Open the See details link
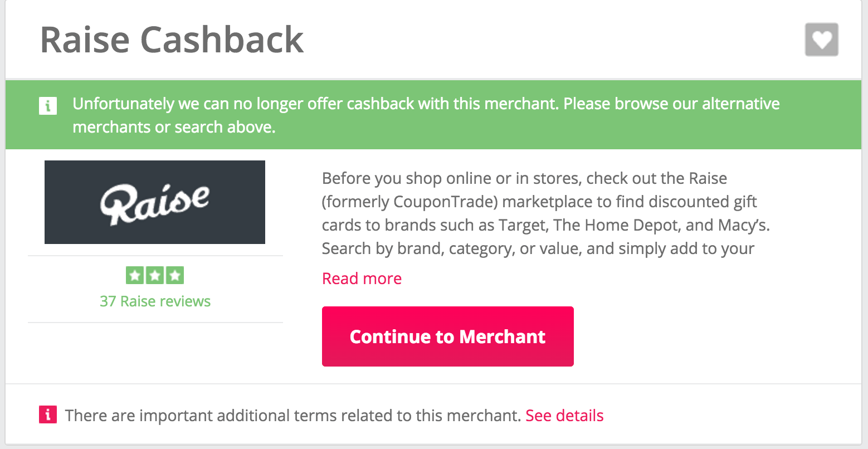Image resolution: width=868 pixels, height=449 pixels. tap(564, 416)
